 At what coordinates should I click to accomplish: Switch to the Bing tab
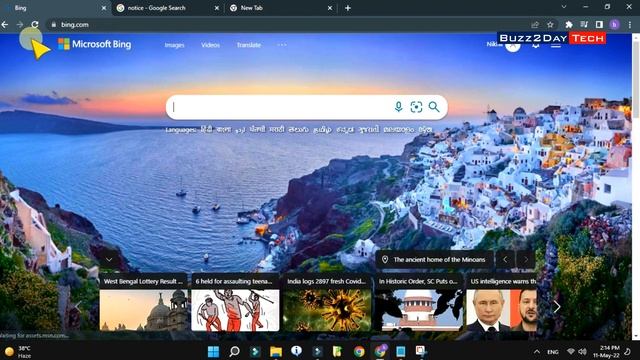click(56, 8)
